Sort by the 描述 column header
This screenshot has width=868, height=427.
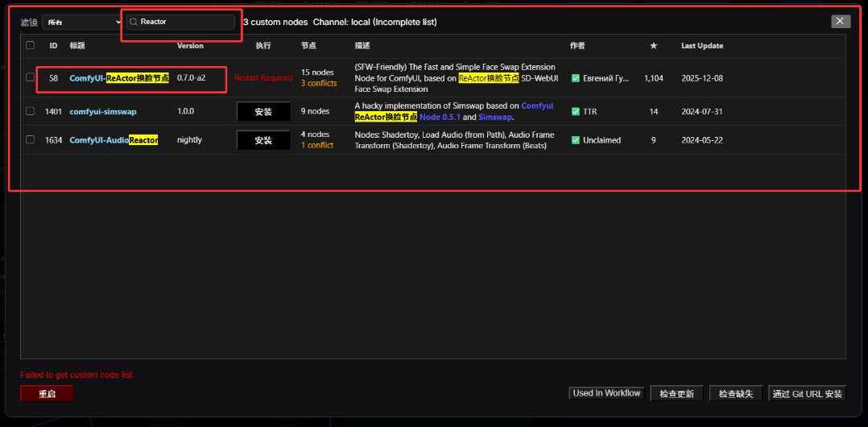click(362, 46)
